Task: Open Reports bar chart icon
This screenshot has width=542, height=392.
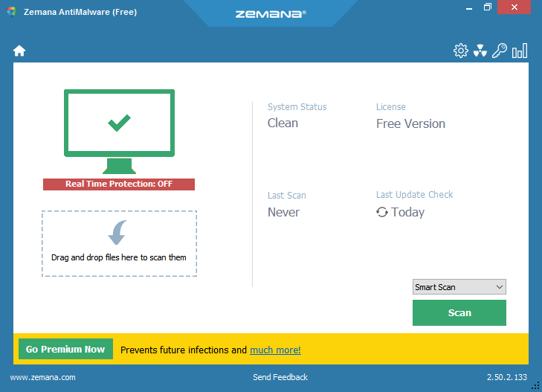Action: [520, 51]
